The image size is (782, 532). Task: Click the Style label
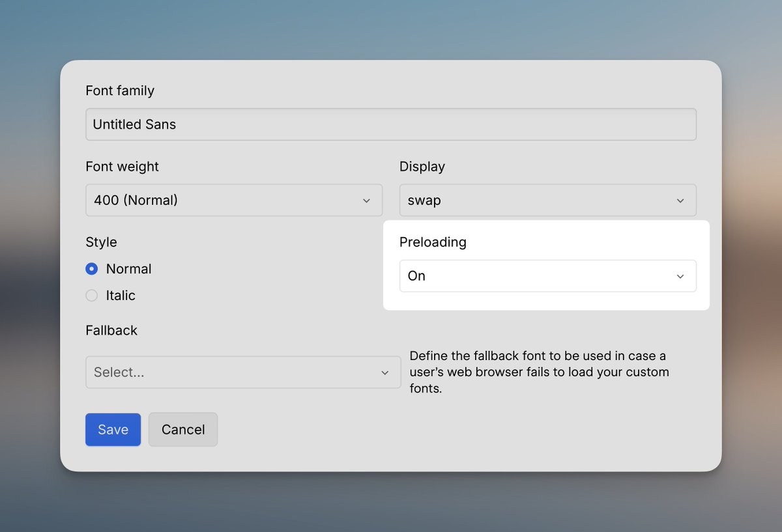[x=101, y=242]
